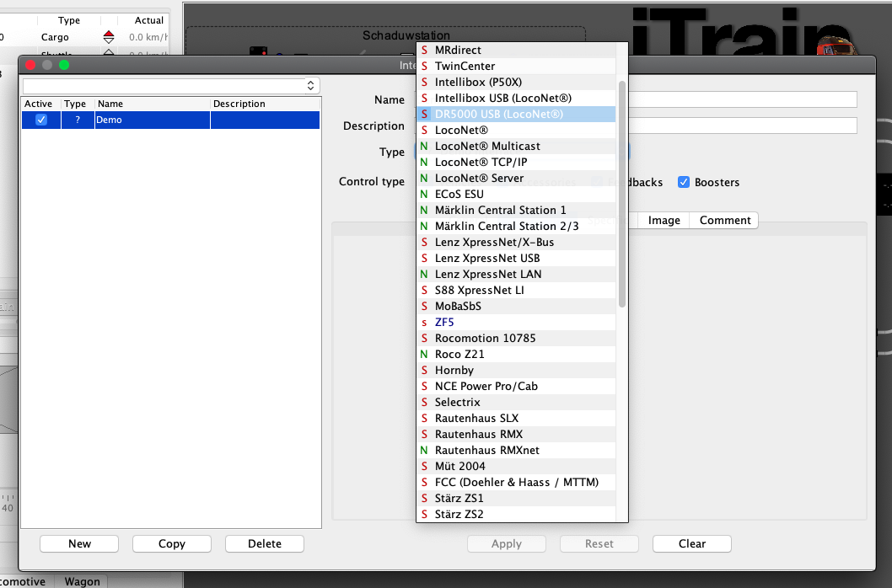Viewport: 892px width, 588px height.
Task: Select Rocomotion 10785 entry
Action: click(516, 338)
